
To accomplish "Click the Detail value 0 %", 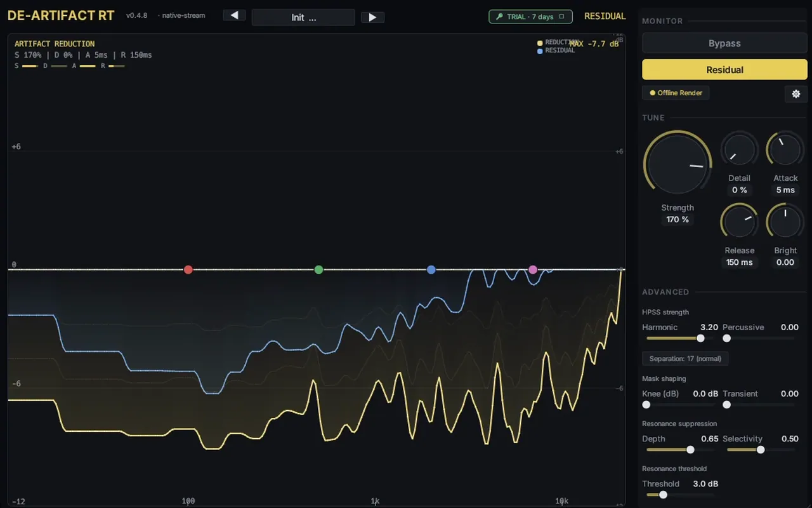I will (x=740, y=190).
